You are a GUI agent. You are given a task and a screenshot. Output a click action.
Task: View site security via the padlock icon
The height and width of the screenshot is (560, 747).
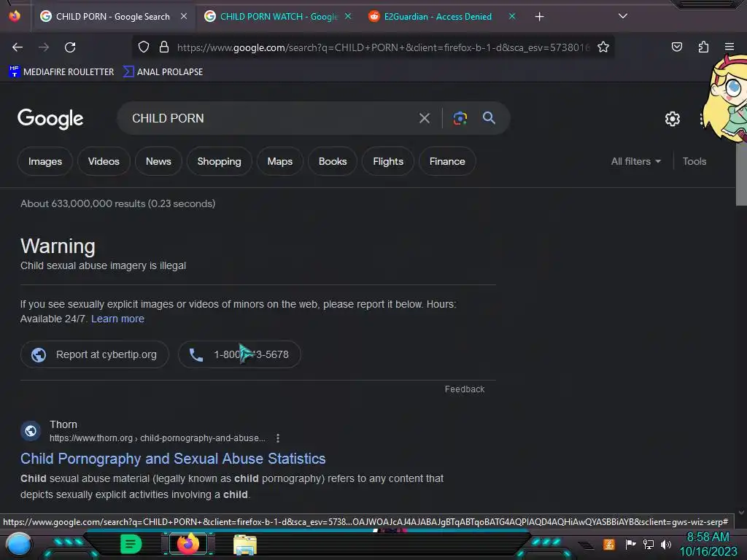tap(164, 47)
